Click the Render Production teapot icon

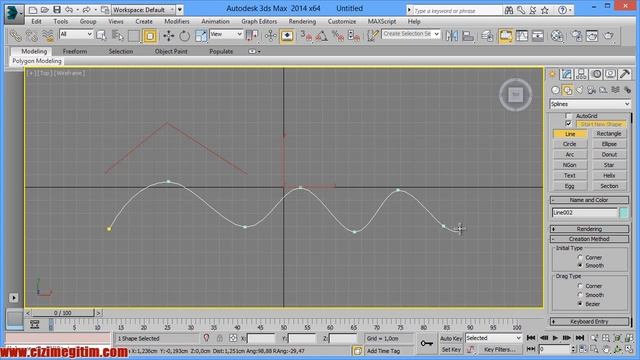coord(609,36)
